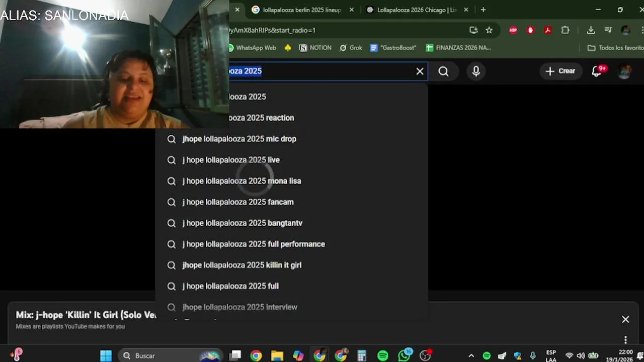Click the taskbar Buscar search box
The height and width of the screenshot is (362, 644).
pos(171,355)
